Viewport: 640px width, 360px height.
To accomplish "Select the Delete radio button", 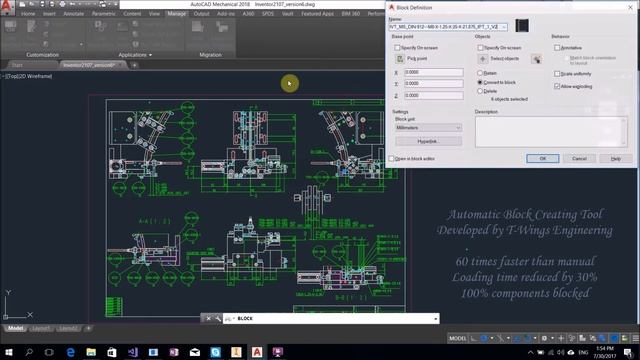I will coord(480,91).
